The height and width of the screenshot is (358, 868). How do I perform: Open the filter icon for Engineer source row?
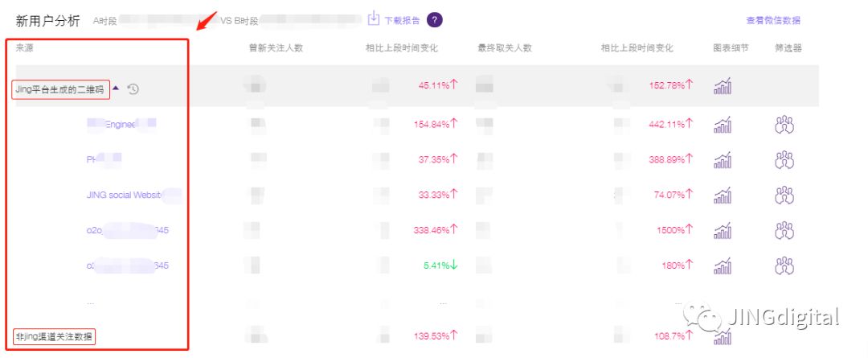click(x=784, y=124)
